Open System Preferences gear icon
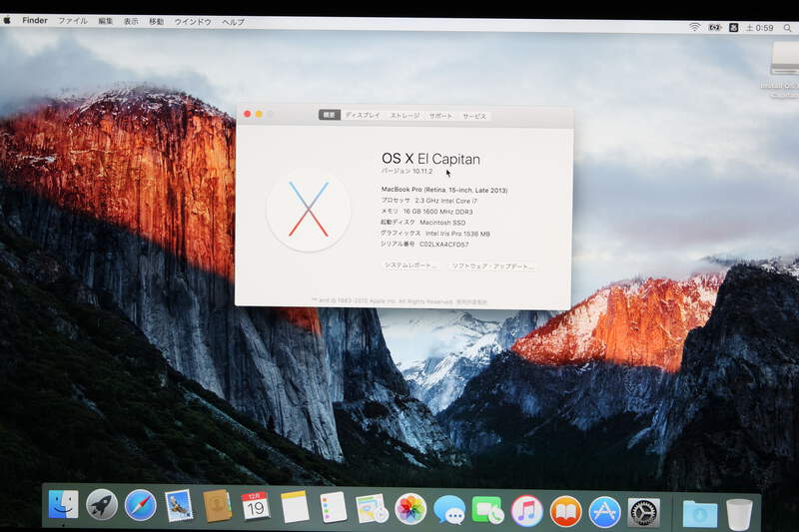799x532 pixels. (x=643, y=512)
